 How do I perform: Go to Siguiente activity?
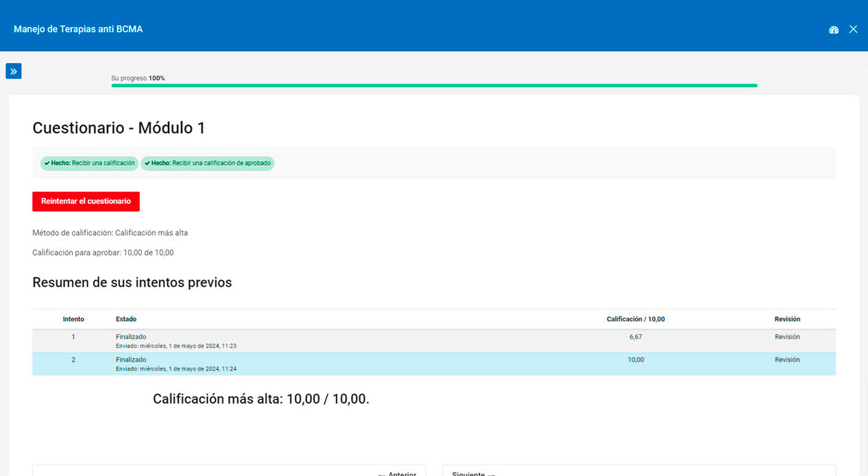point(473,473)
